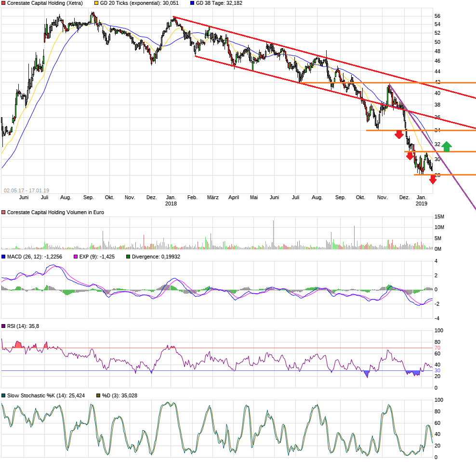Image resolution: width=476 pixels, height=462 pixels.
Task: Click the Corestate Capital Holding legend icon
Action: pos(5,3)
